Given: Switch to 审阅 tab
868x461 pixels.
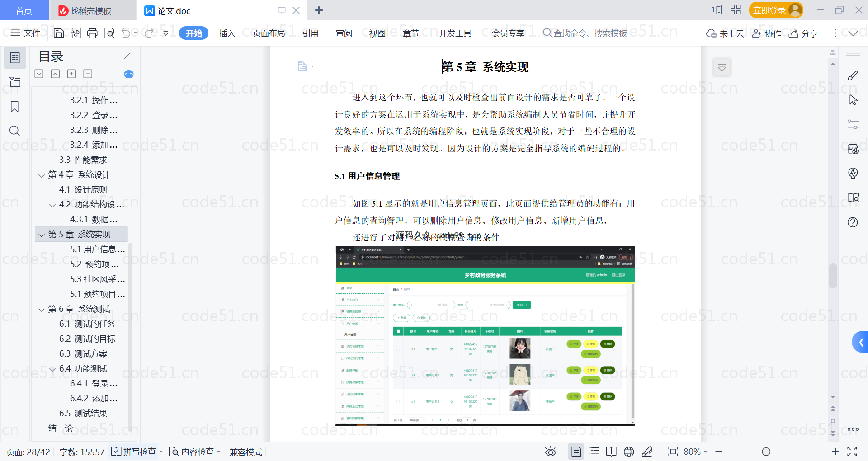Looking at the screenshot, I should [344, 33].
